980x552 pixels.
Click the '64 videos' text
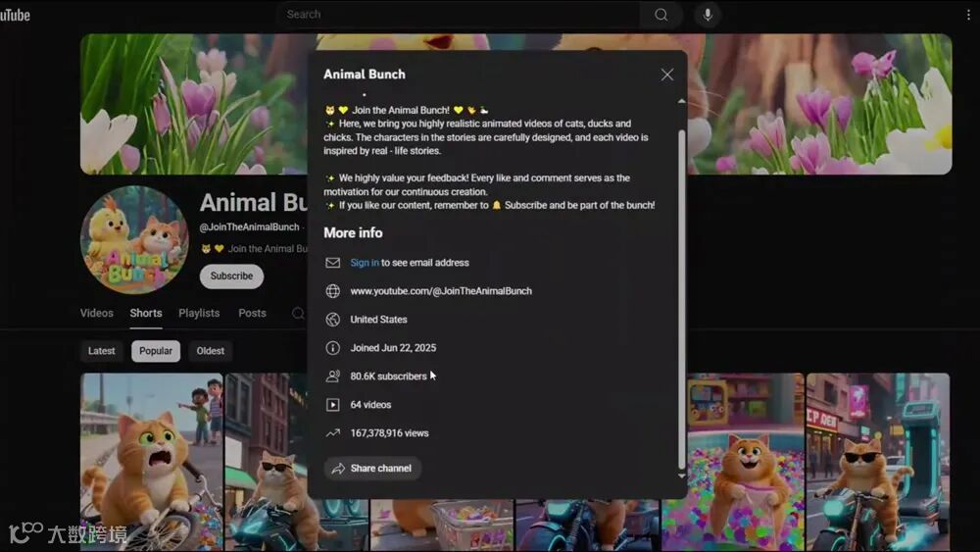pos(370,405)
